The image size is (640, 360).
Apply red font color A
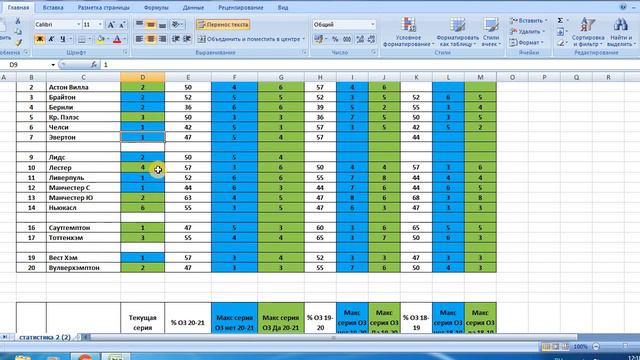pos(117,39)
